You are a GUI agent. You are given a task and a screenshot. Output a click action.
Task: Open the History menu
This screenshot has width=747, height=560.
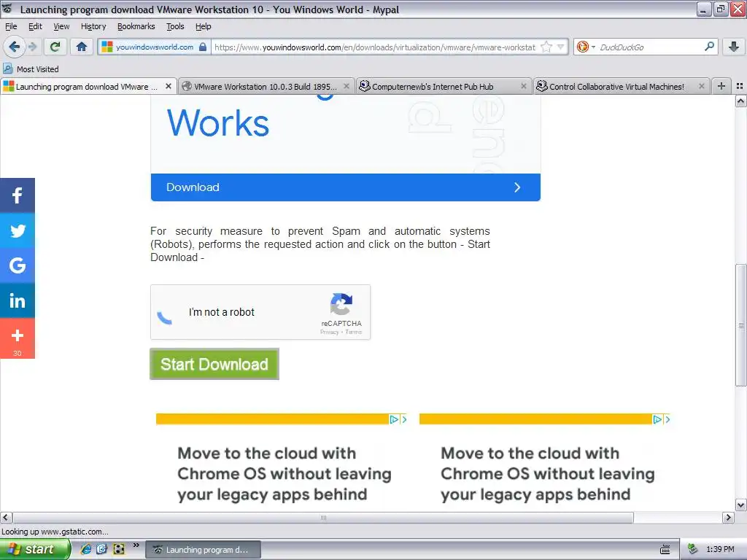pyautogui.click(x=93, y=26)
